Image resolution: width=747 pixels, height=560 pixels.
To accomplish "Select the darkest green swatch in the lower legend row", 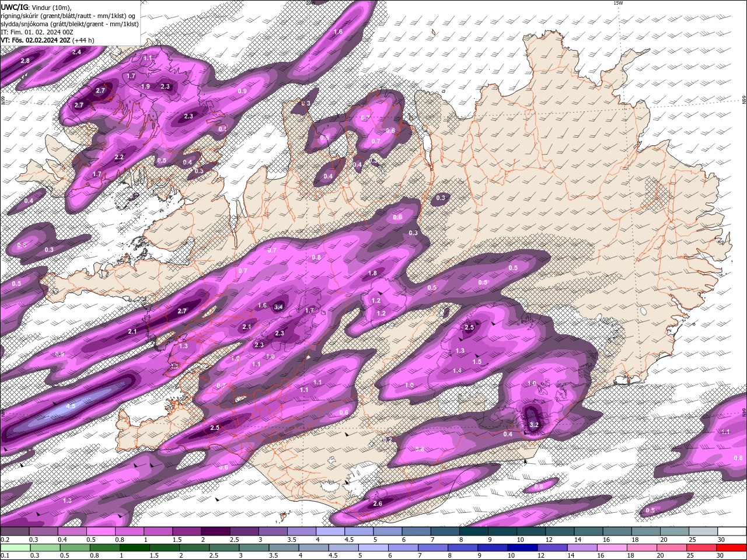I will click(x=135, y=547).
